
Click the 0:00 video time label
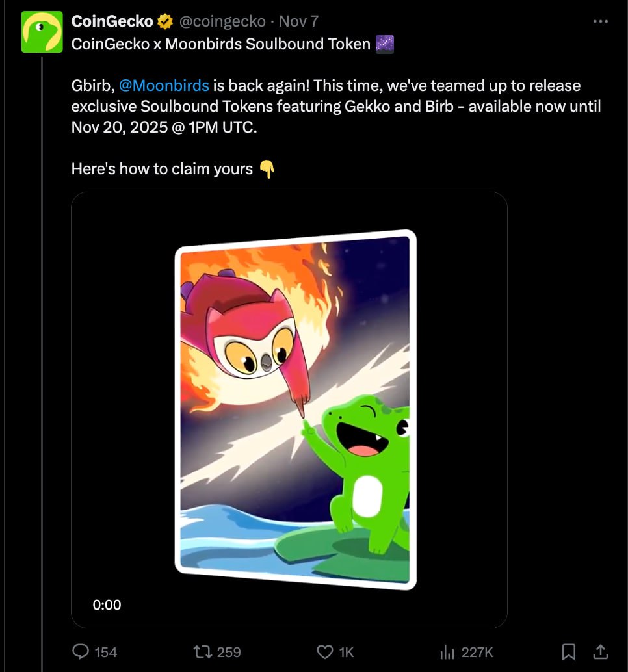(107, 604)
